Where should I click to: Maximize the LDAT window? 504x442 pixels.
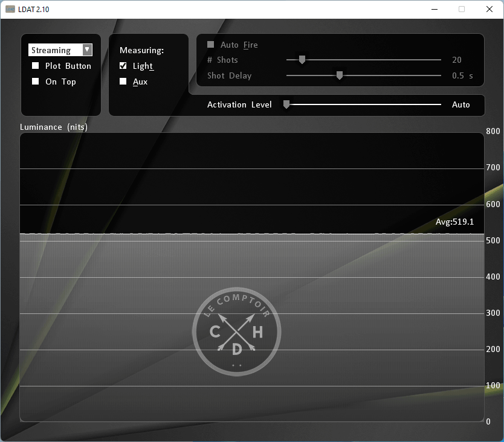click(x=462, y=9)
